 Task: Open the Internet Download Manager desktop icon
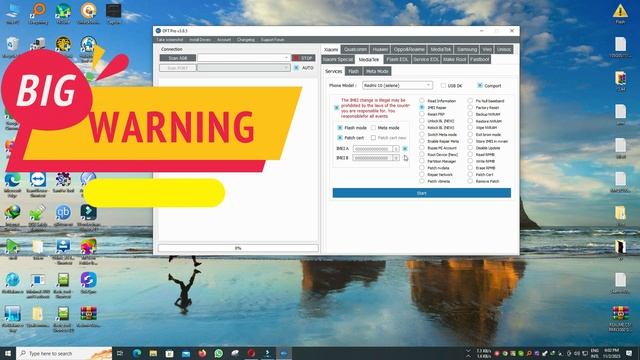click(12, 216)
